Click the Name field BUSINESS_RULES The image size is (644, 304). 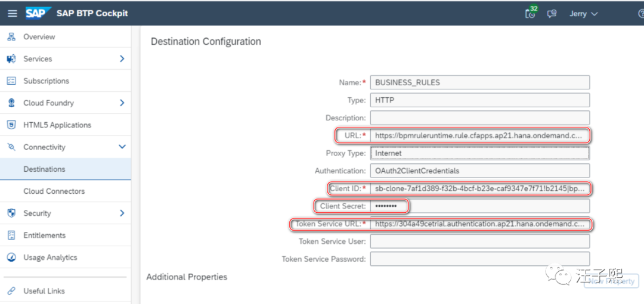[x=479, y=82]
